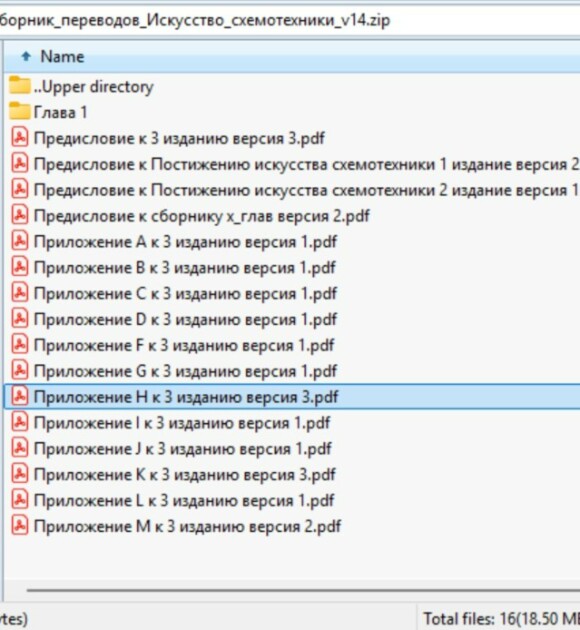Select Приложение L к 3 изданию версия 1.pdf
580x630 pixels.
click(x=292, y=500)
